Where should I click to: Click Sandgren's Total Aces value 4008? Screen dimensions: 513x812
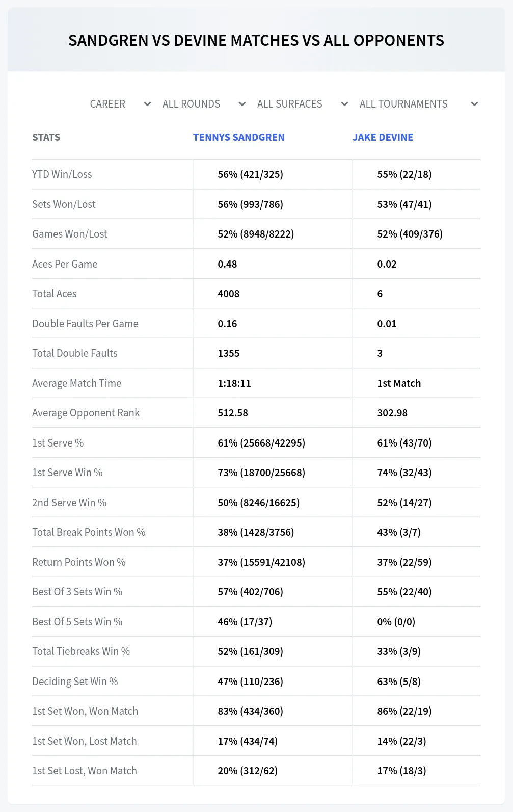tap(229, 294)
